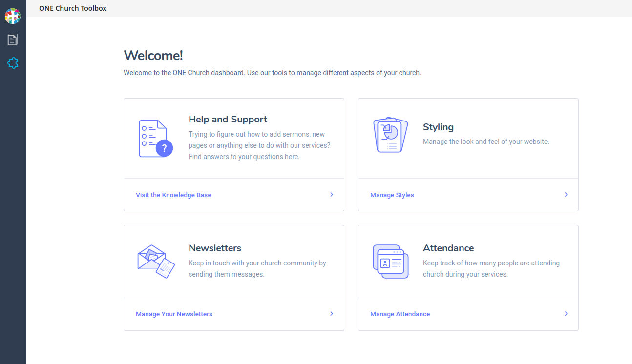Open Manage Your Newsletters link
This screenshot has height=364, width=632.
tap(174, 314)
